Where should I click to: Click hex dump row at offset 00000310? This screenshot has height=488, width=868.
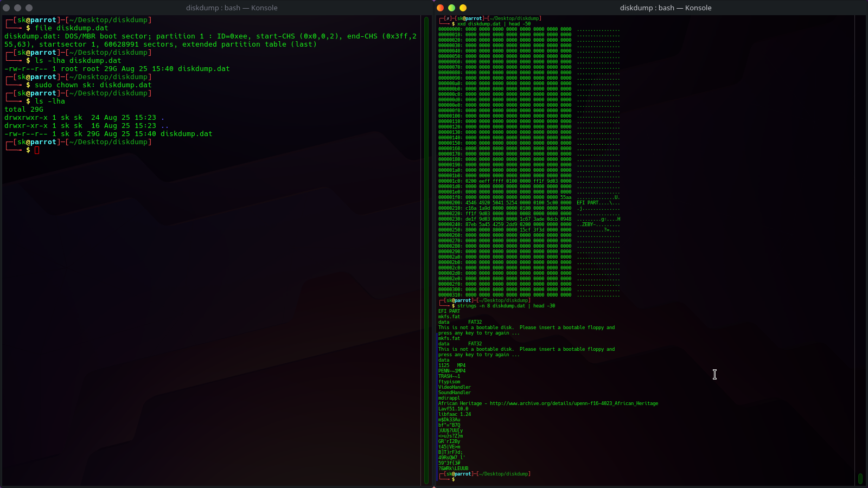click(529, 295)
